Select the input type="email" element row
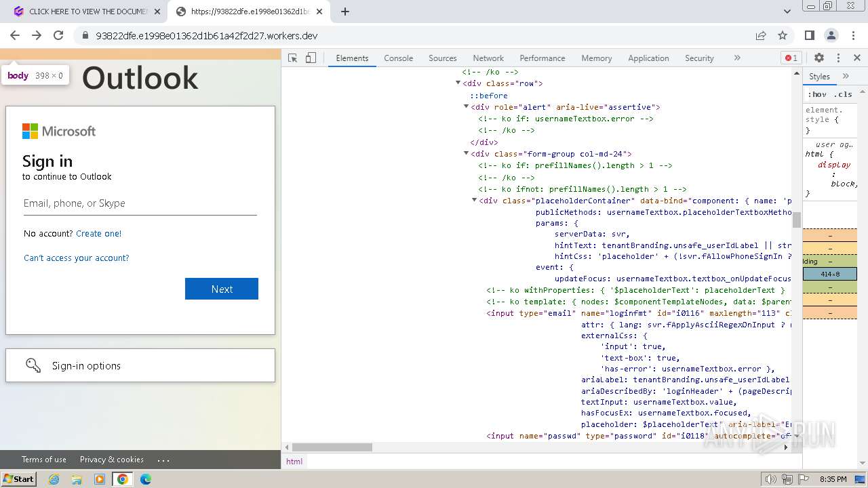Image resolution: width=868 pixels, height=488 pixels. tap(638, 313)
